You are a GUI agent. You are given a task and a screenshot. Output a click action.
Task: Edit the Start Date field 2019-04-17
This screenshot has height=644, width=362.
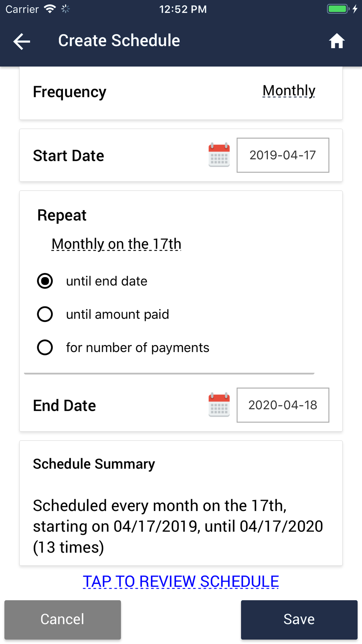click(x=283, y=155)
